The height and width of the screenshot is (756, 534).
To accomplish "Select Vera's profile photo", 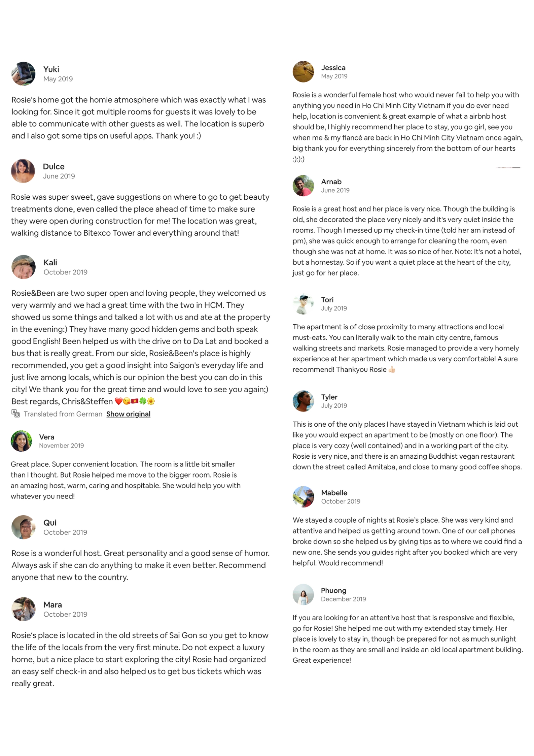I will (x=21, y=441).
